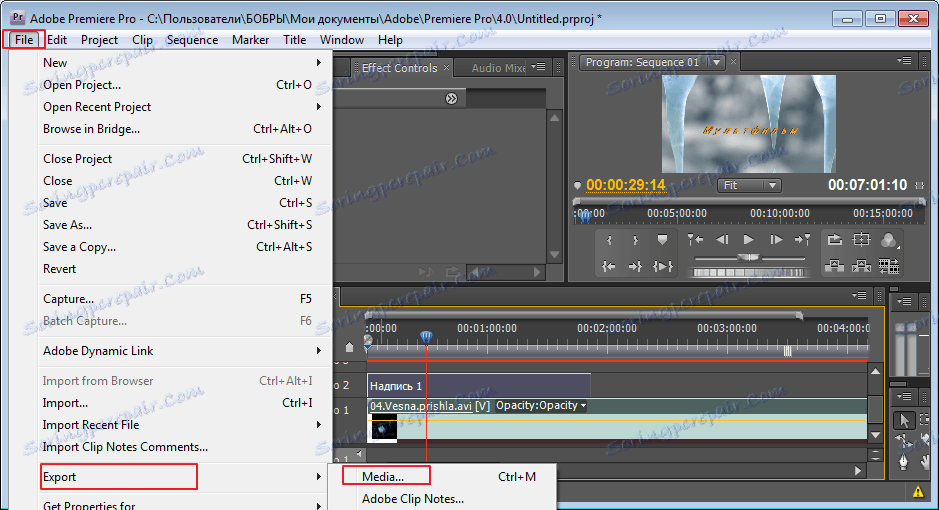This screenshot has height=510, width=939.
Task: Click Play In to Out button
Action: tap(662, 266)
